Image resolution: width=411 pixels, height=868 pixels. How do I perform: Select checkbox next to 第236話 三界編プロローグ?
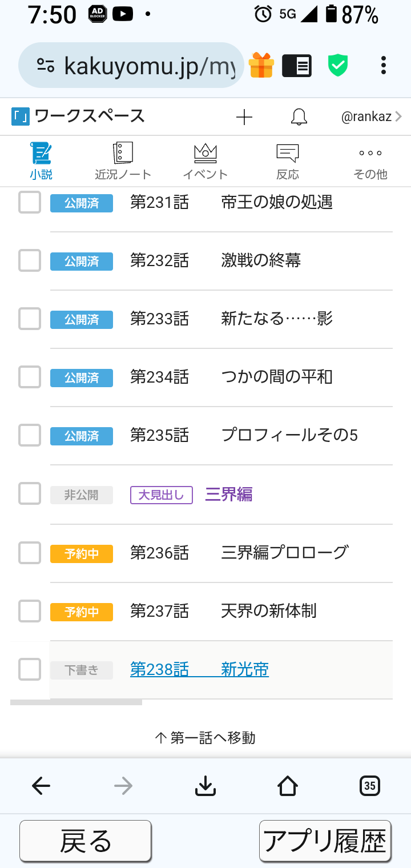tap(30, 553)
